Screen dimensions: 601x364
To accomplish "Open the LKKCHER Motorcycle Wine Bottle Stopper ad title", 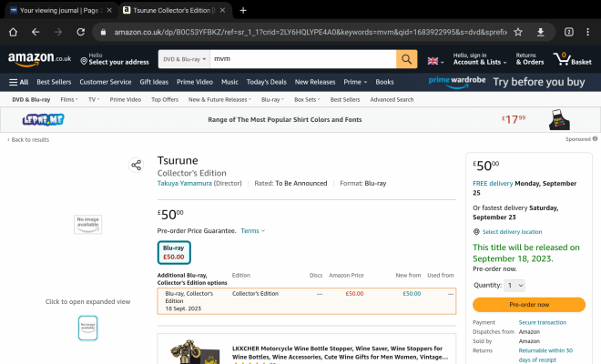I will pyautogui.click(x=340, y=352).
